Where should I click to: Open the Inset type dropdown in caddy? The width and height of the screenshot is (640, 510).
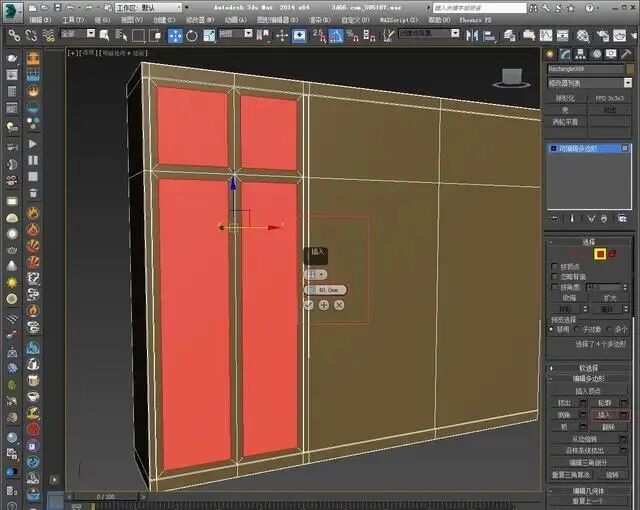[316, 275]
